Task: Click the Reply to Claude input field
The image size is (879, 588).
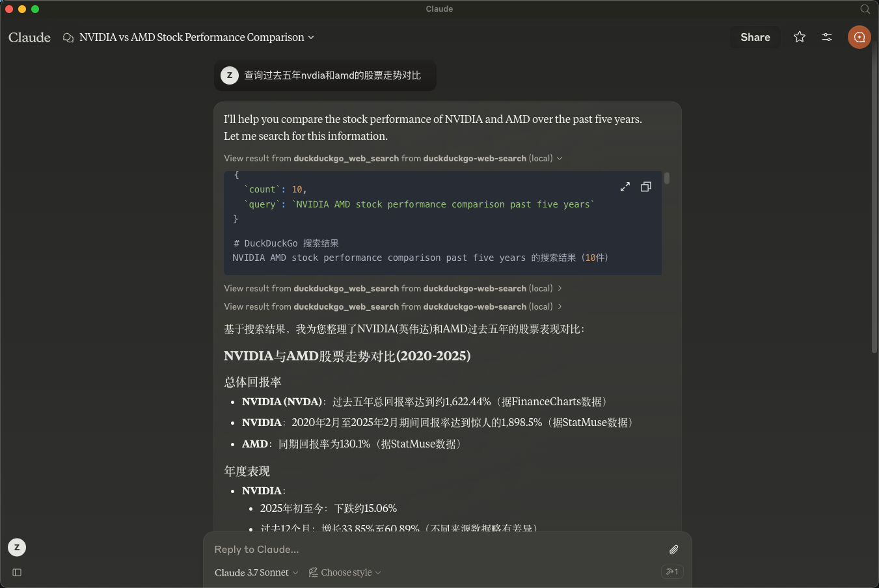Action: (429, 550)
